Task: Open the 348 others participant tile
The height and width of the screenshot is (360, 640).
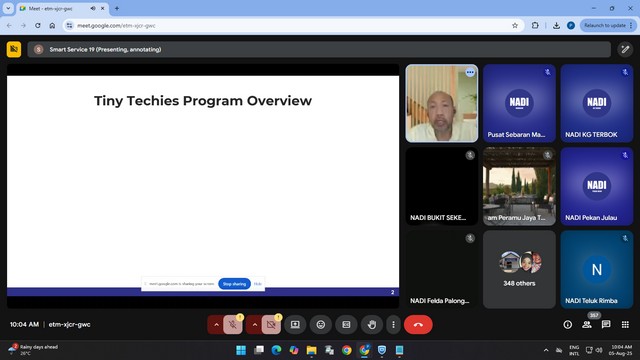Action: coord(519,269)
